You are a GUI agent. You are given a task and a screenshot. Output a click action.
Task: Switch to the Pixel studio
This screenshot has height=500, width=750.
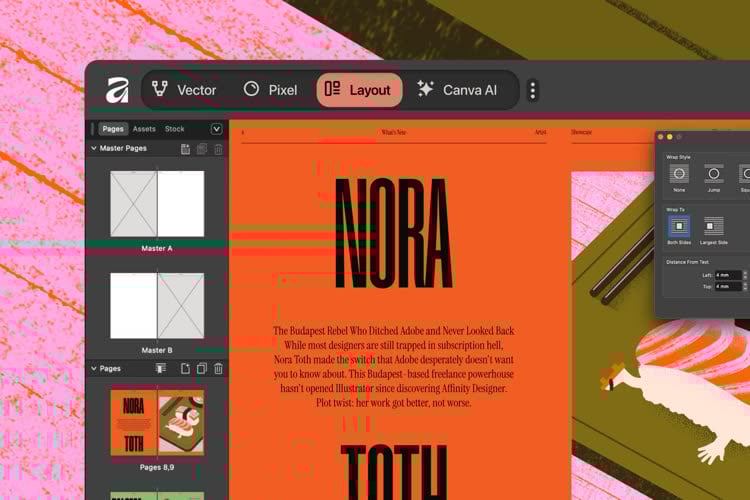[x=270, y=90]
